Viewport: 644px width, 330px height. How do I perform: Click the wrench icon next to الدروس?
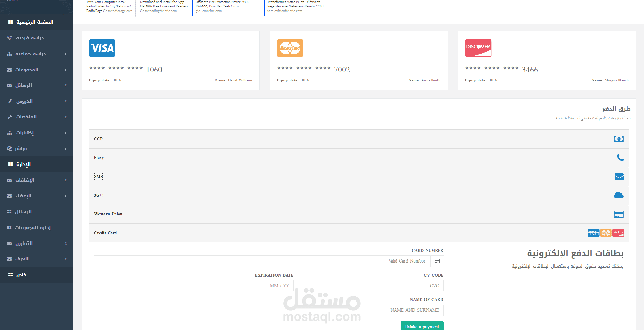10,101
